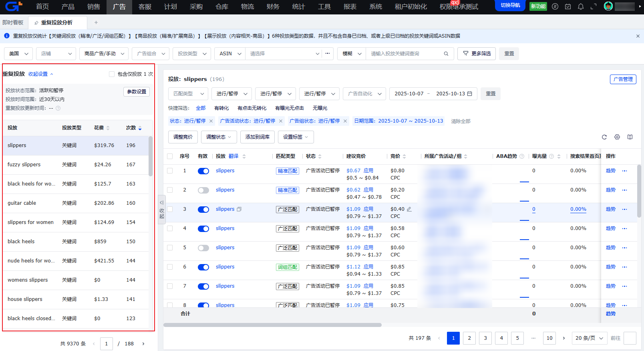Open the 美国 marketplace dropdown
Image resolution: width=644 pixels, height=351 pixels.
pos(18,54)
